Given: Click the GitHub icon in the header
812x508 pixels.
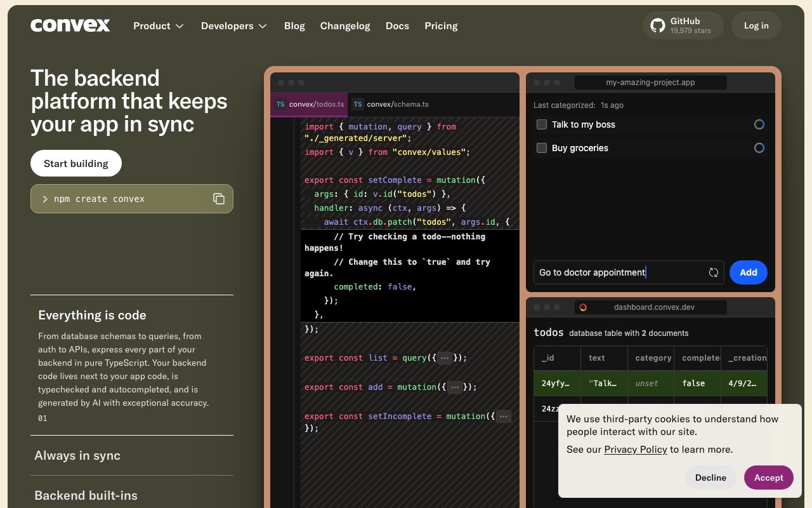Looking at the screenshot, I should [657, 25].
